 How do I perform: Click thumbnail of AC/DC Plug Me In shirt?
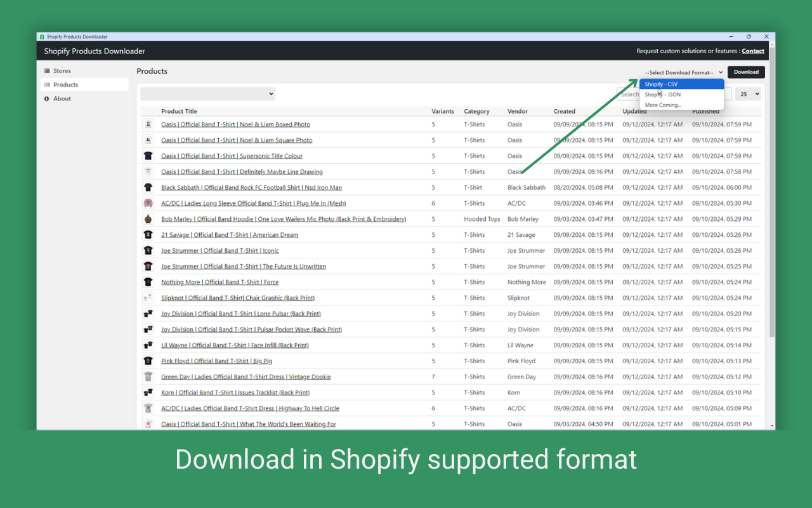[x=148, y=203]
